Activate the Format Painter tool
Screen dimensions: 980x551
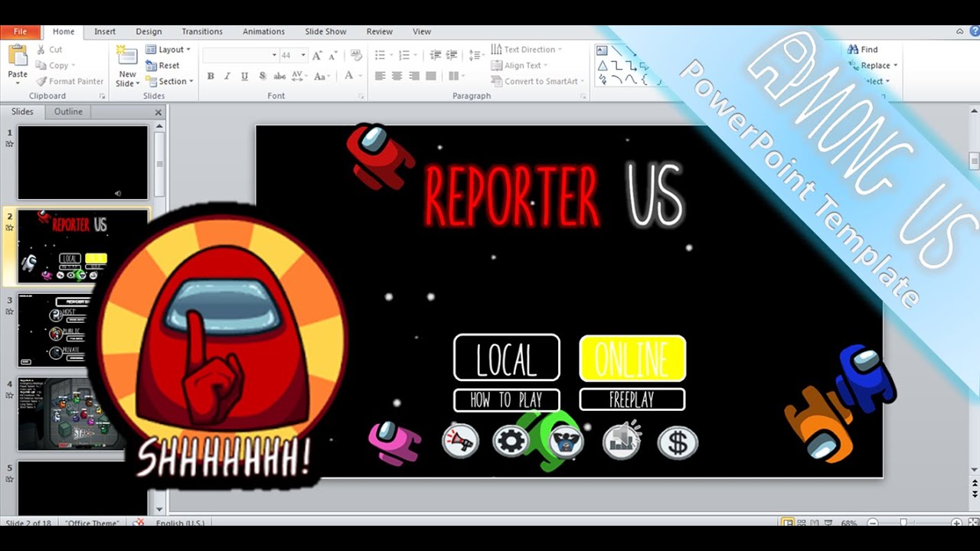pos(70,81)
